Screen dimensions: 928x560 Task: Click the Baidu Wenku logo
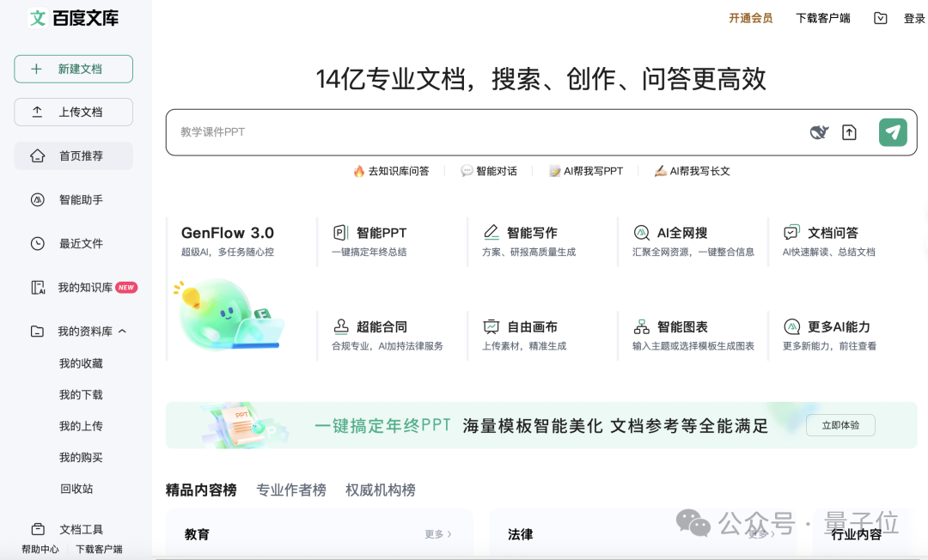[73, 18]
